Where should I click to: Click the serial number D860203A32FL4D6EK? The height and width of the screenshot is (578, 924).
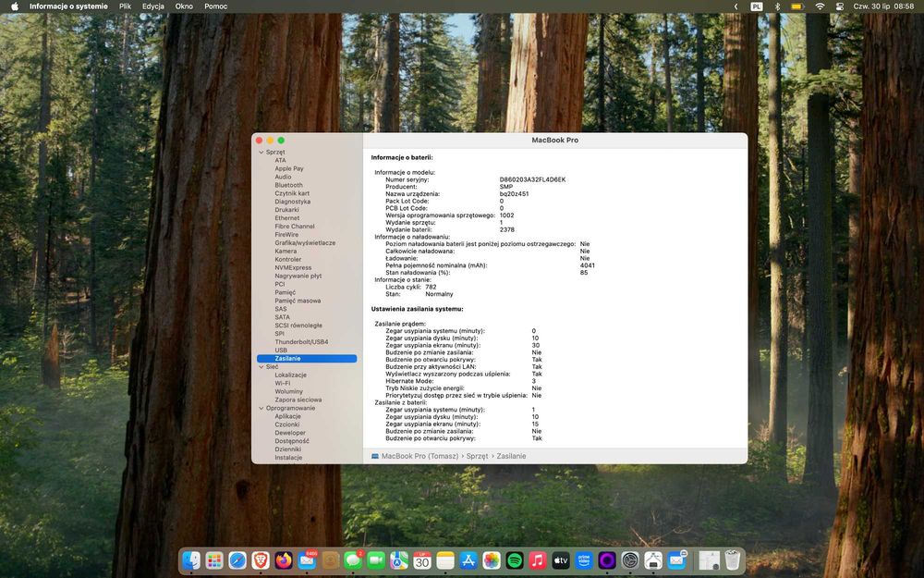(x=533, y=180)
